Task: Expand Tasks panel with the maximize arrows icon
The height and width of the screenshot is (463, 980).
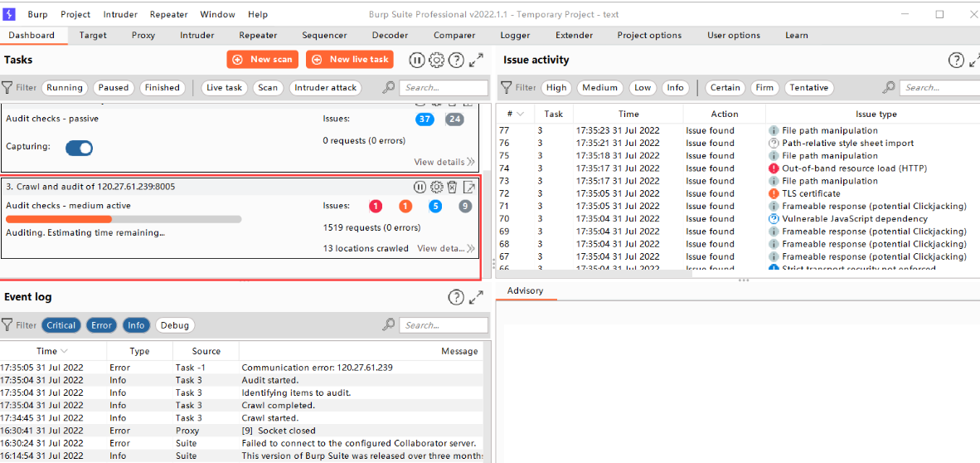Action: coord(476,60)
